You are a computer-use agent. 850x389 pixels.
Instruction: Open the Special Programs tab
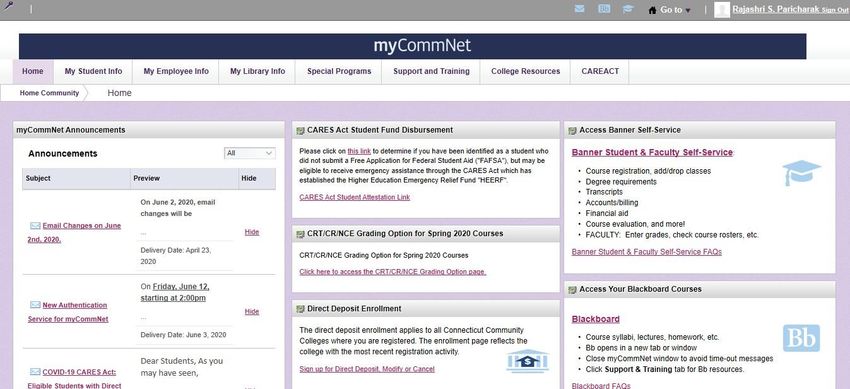pos(339,72)
